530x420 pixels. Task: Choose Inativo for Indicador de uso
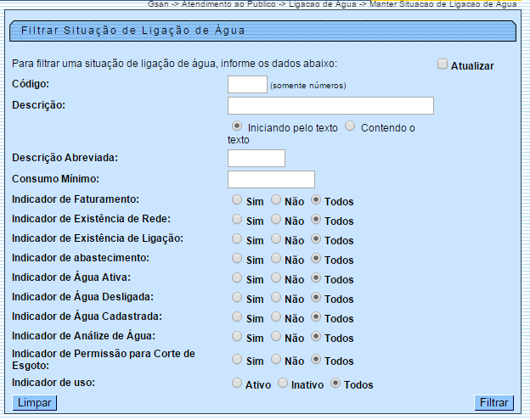click(284, 384)
